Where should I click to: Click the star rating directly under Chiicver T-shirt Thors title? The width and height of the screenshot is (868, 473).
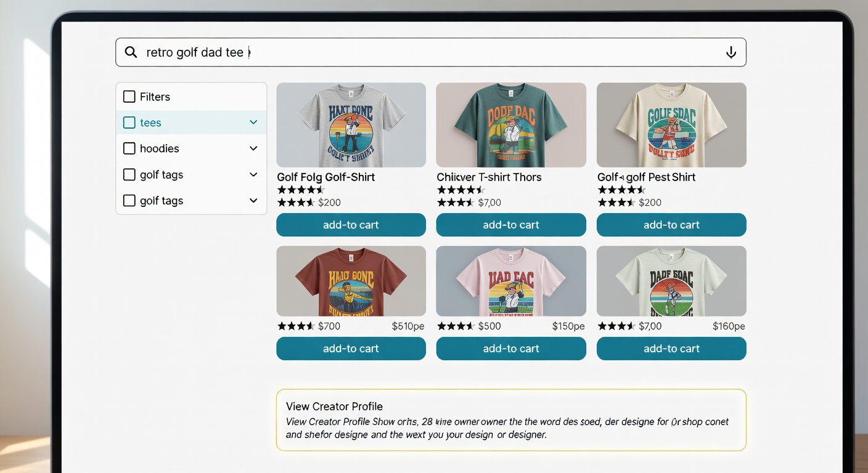point(461,190)
